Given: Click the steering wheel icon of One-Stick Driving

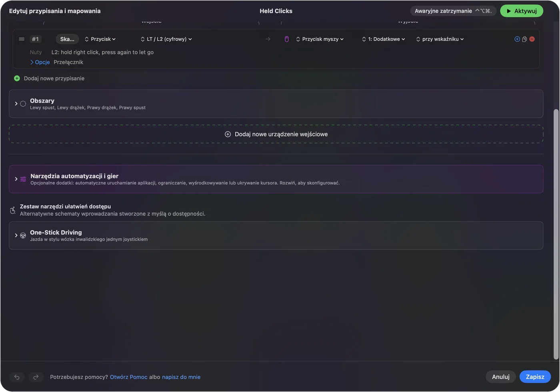Looking at the screenshot, I should (23, 236).
